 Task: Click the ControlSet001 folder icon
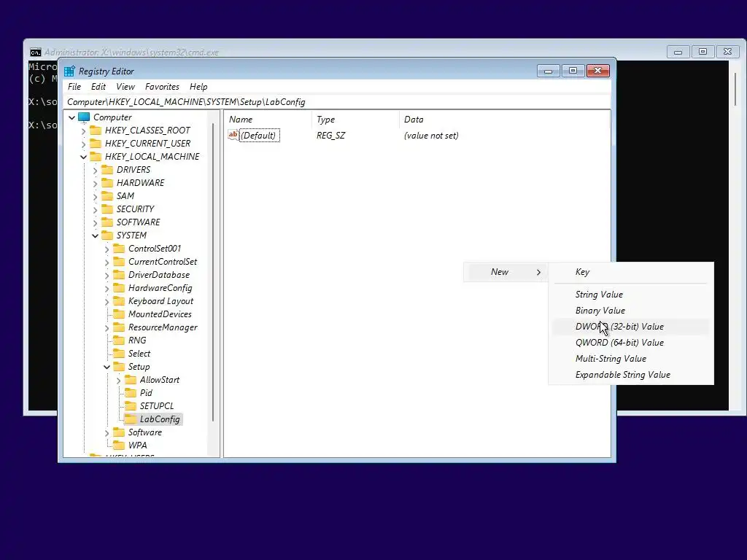coord(119,249)
